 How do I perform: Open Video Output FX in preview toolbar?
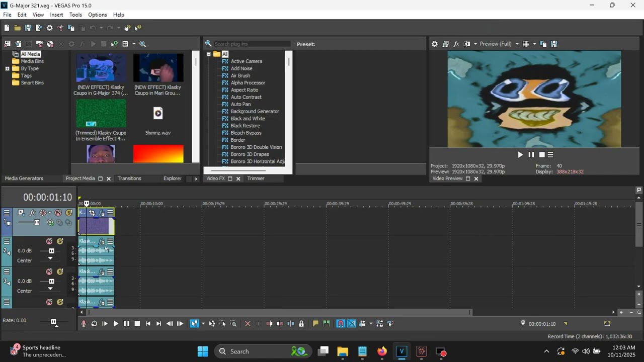pyautogui.click(x=456, y=44)
